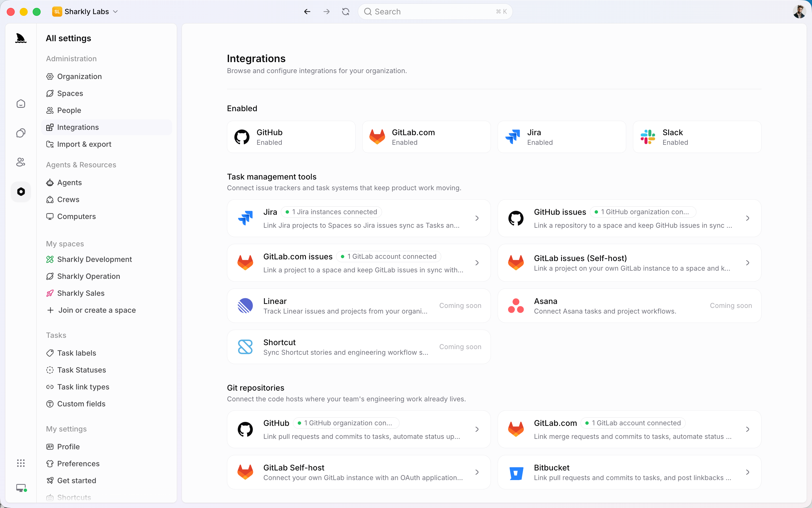The height and width of the screenshot is (508, 812).
Task: Expand the Jira task management chevron
Action: [477, 218]
